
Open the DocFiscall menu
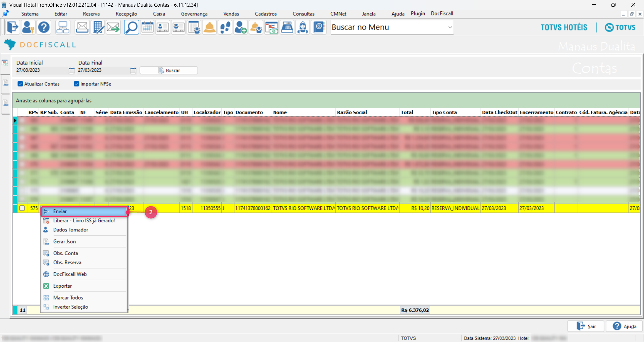[x=442, y=13]
